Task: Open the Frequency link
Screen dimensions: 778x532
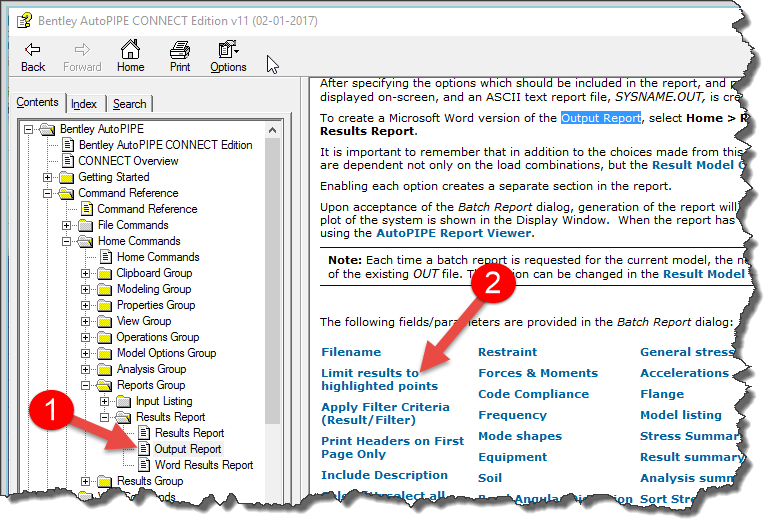Action: 513,415
